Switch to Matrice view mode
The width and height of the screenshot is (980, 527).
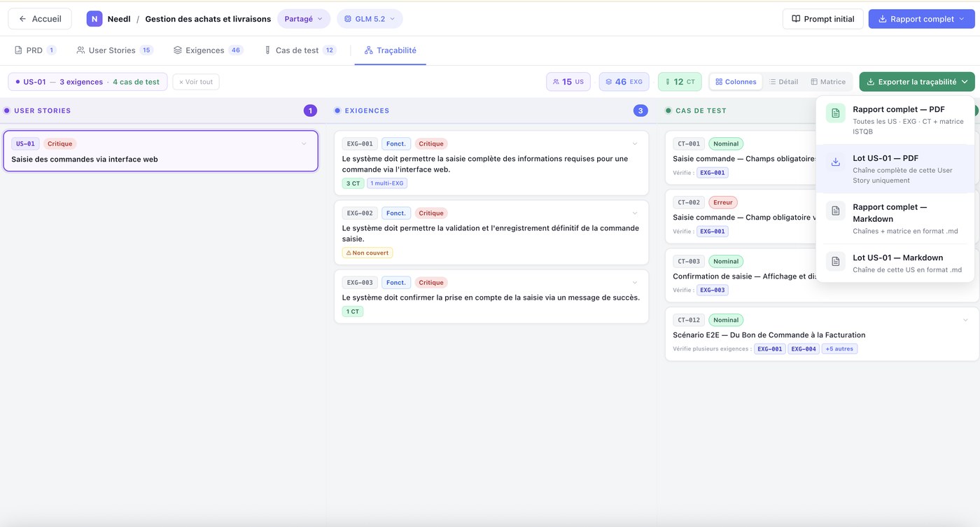point(828,82)
